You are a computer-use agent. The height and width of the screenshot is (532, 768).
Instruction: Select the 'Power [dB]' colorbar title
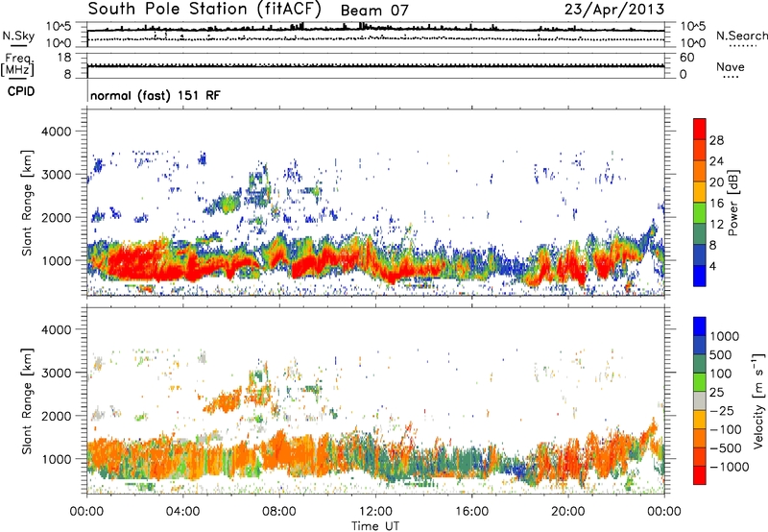point(732,203)
